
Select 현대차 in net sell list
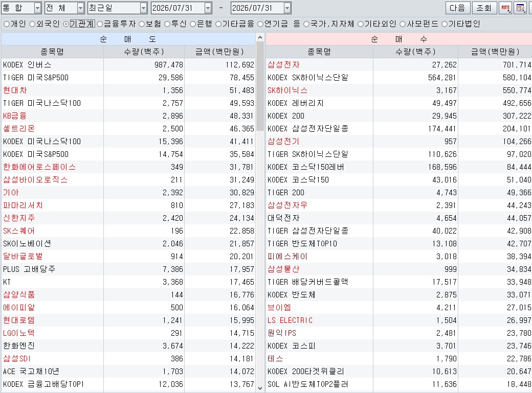pos(128,90)
